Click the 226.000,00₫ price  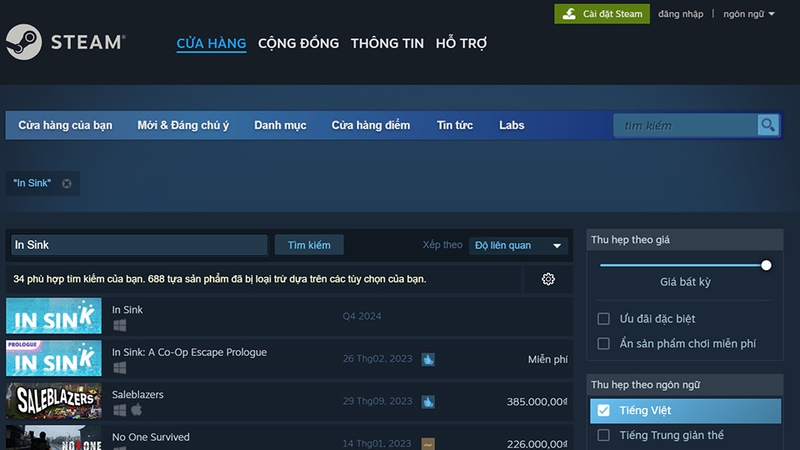coord(537,444)
